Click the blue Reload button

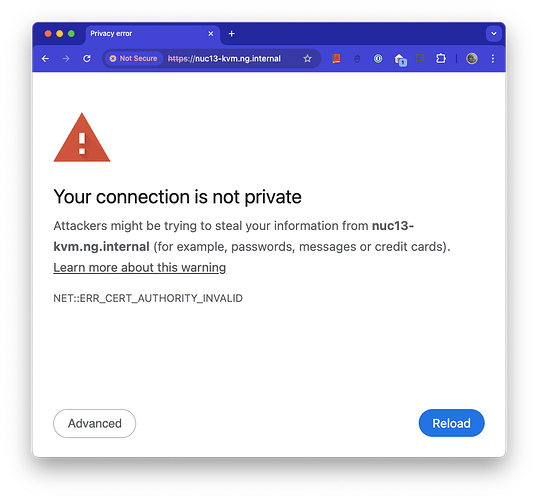452,423
